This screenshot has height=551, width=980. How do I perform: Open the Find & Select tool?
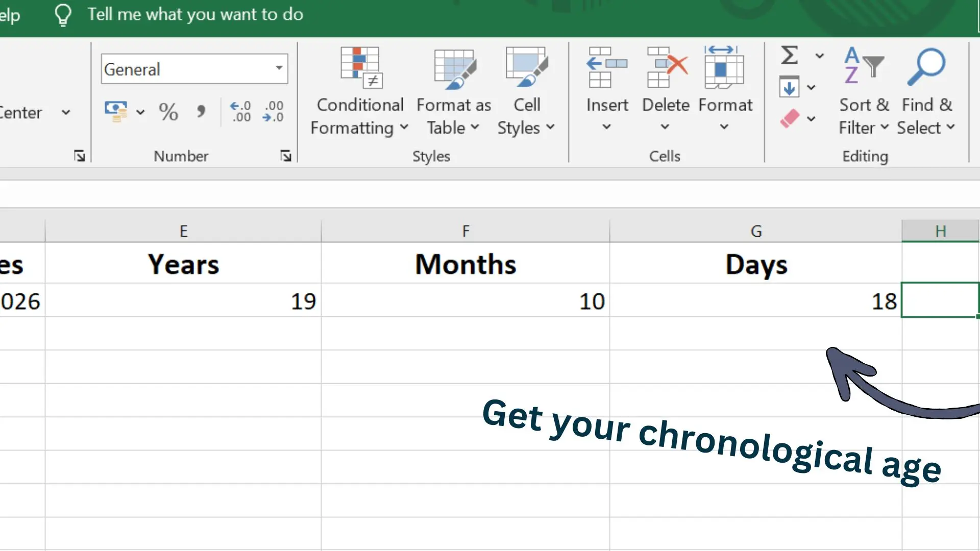coord(926,92)
